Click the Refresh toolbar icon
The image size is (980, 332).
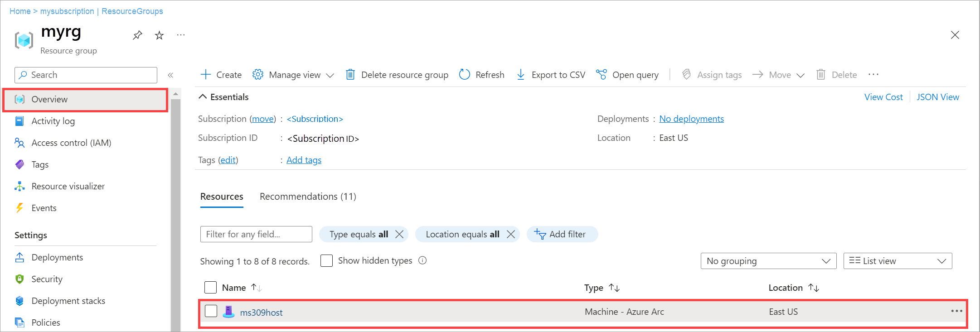point(465,75)
